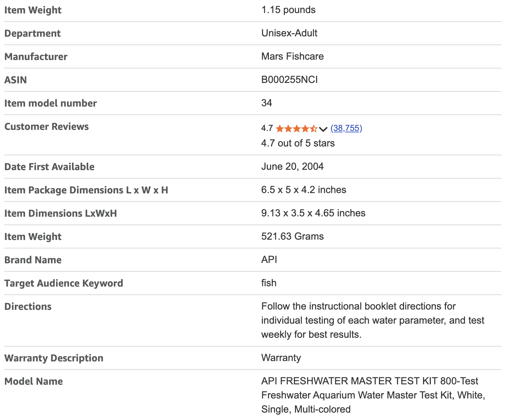
Task: Select the item model number 34
Action: tap(266, 103)
